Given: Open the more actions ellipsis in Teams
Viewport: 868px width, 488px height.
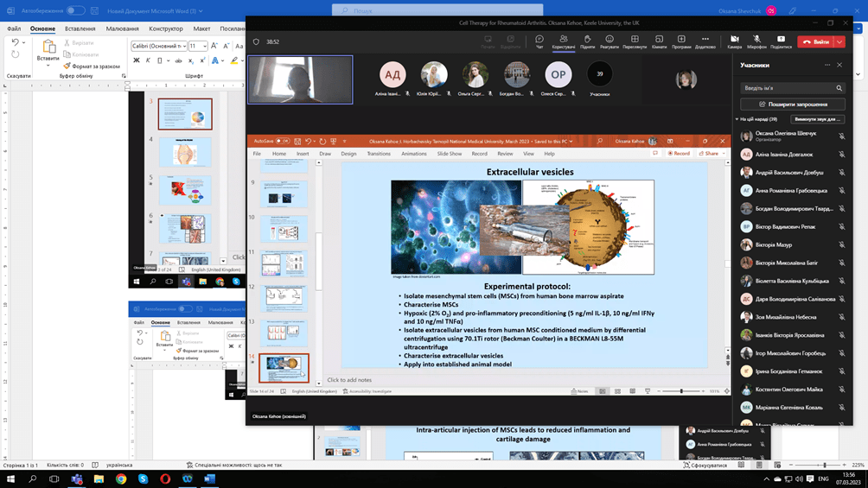Looking at the screenshot, I should pyautogui.click(x=705, y=41).
